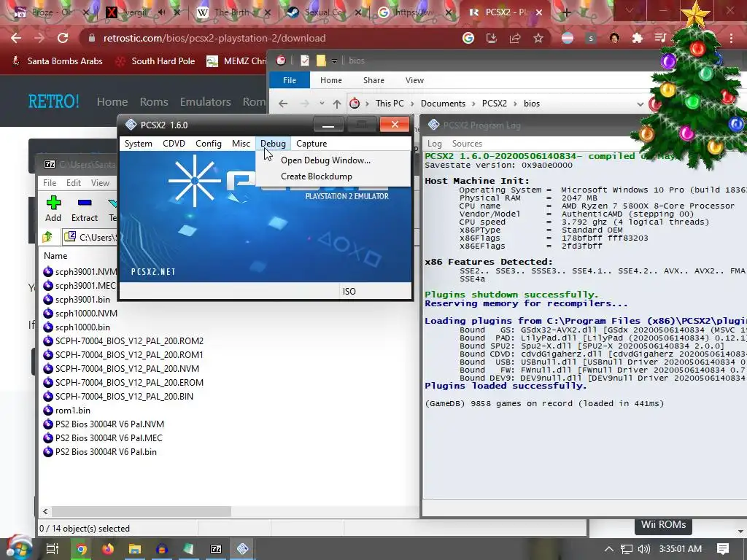Open the Config menu in PCSX2
The image size is (747, 560).
coord(209,144)
